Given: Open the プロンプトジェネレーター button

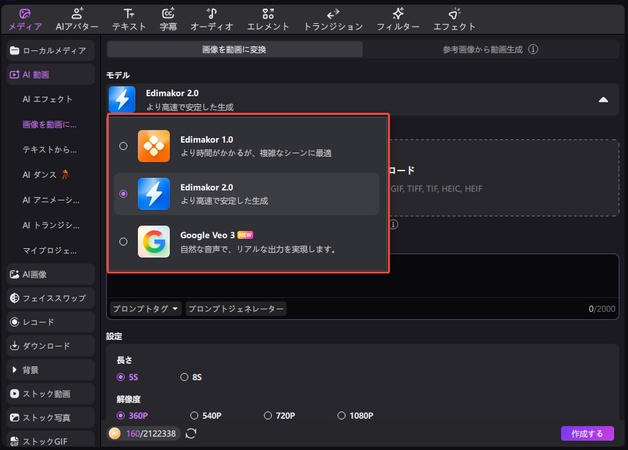Looking at the screenshot, I should coord(236,309).
